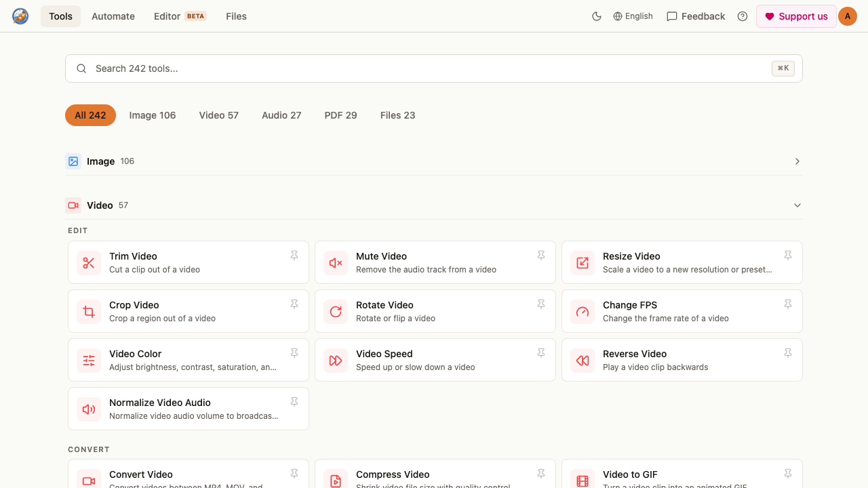This screenshot has height=488, width=868.
Task: Click the Normalize Video Audio icon
Action: point(89,409)
